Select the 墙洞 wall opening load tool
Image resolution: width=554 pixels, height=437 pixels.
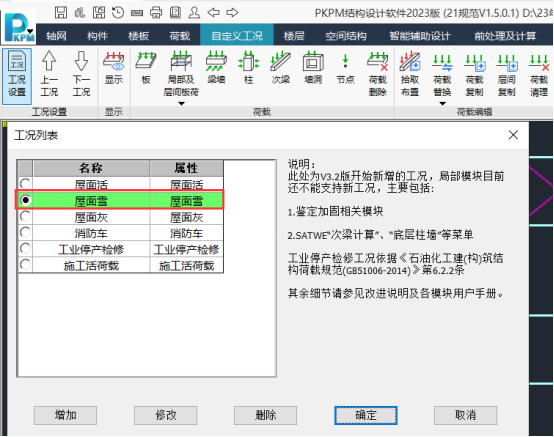[x=313, y=68]
